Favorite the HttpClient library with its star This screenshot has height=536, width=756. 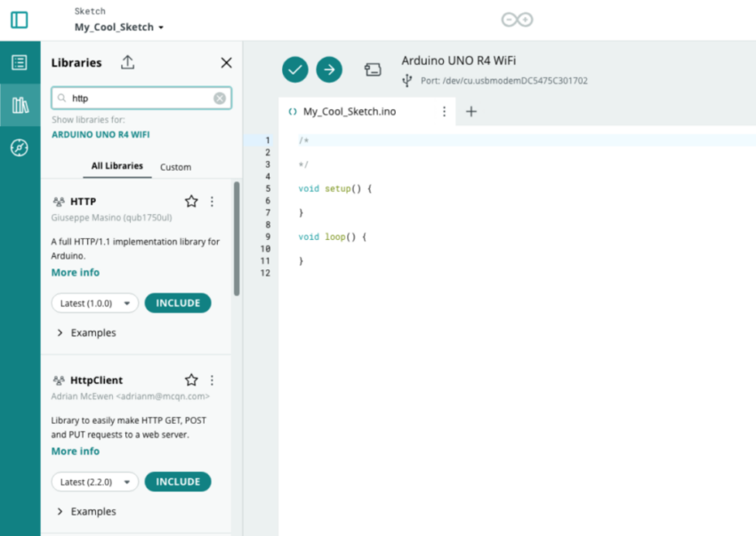190,380
